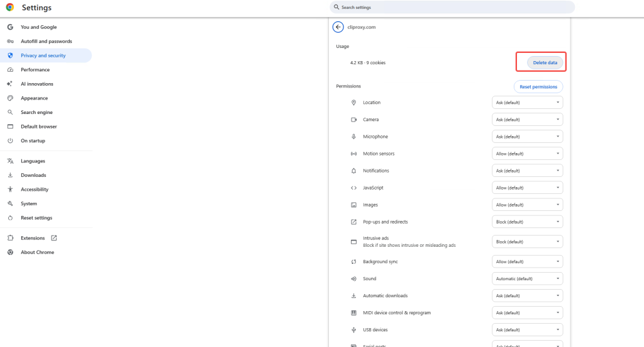Open the Pop-ups and redirects dropdown
Screen dimensions: 644x347
527,222
